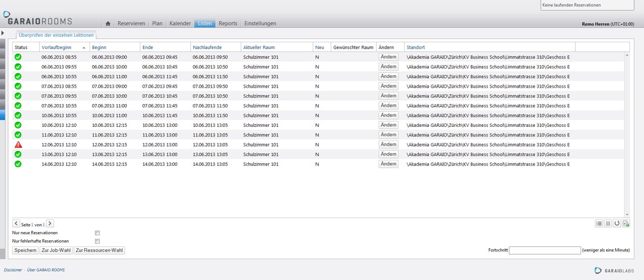Click the list view icon below table

[599, 224]
